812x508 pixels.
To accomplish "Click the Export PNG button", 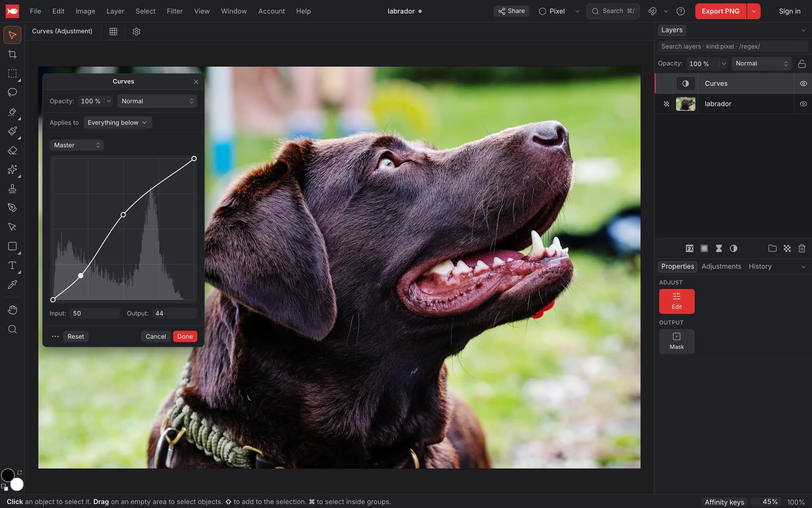I will coord(721,11).
